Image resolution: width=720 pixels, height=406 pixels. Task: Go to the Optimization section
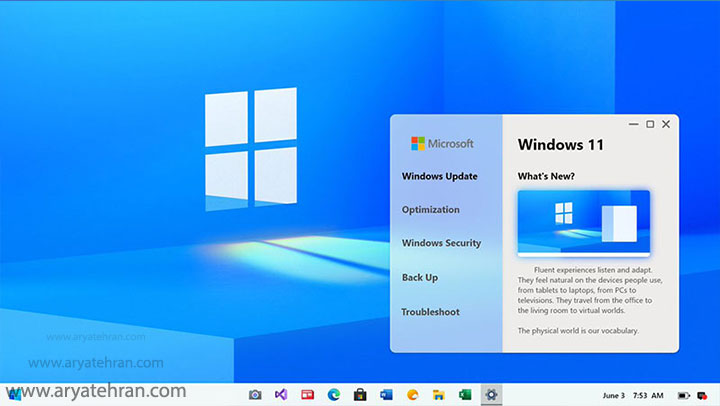click(431, 210)
